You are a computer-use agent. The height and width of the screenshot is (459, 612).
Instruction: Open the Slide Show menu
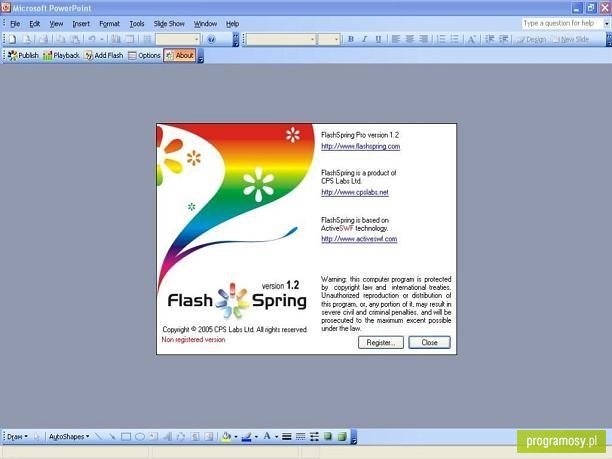click(169, 24)
